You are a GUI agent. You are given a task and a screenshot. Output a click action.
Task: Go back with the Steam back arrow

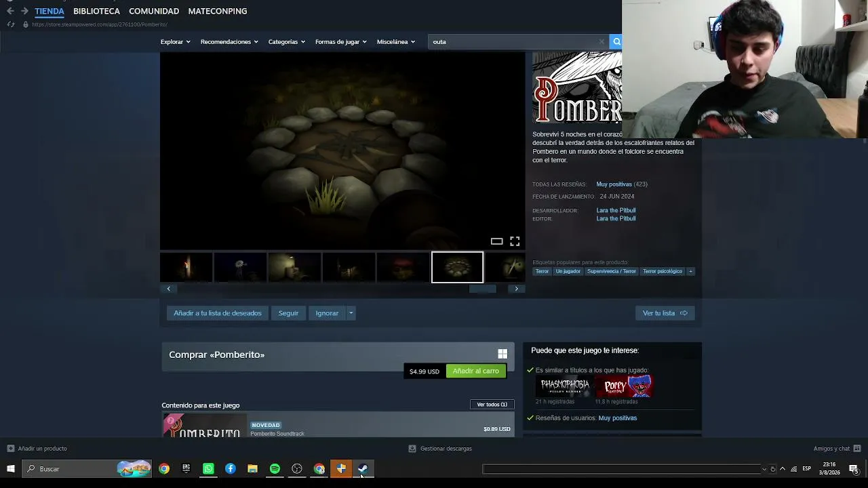click(10, 11)
